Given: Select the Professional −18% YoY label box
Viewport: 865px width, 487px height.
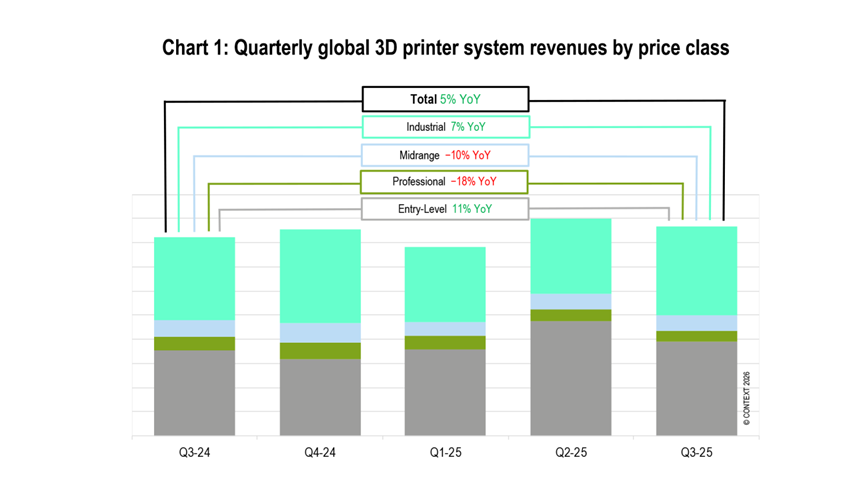Looking at the screenshot, I should point(445,182).
